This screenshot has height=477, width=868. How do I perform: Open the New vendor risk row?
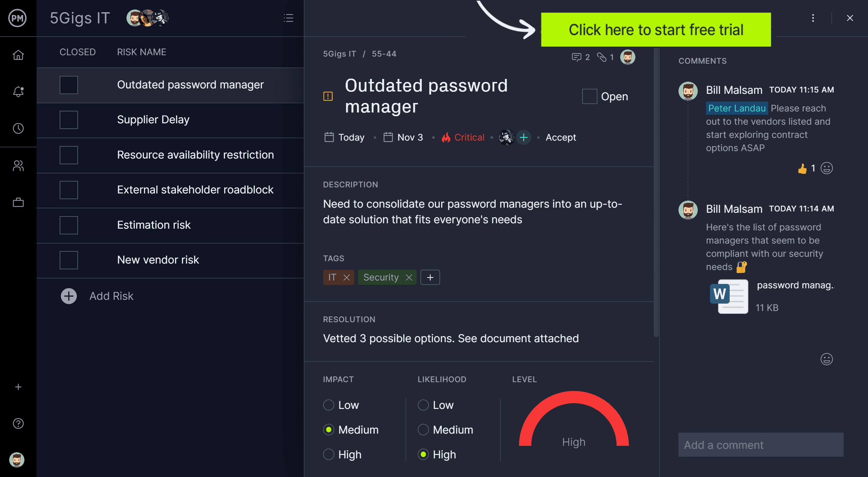click(x=170, y=260)
